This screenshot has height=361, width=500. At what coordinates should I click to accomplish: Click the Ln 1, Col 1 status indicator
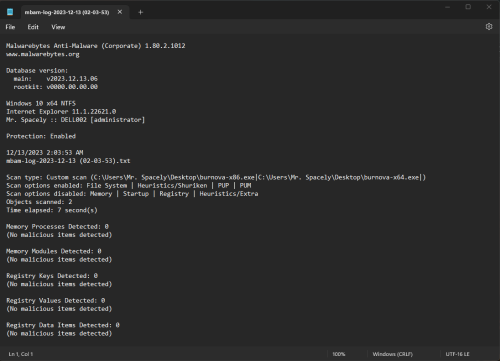pyautogui.click(x=21, y=354)
